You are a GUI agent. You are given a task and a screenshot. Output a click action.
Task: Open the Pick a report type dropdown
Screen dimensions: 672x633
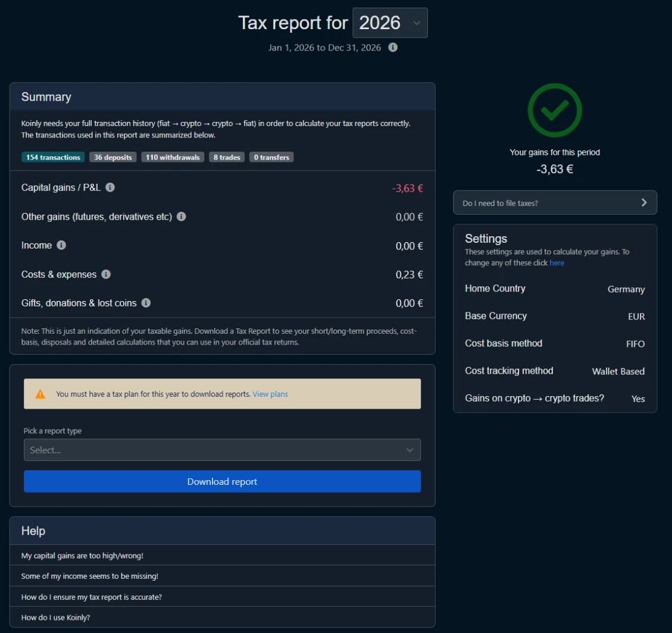coord(222,450)
